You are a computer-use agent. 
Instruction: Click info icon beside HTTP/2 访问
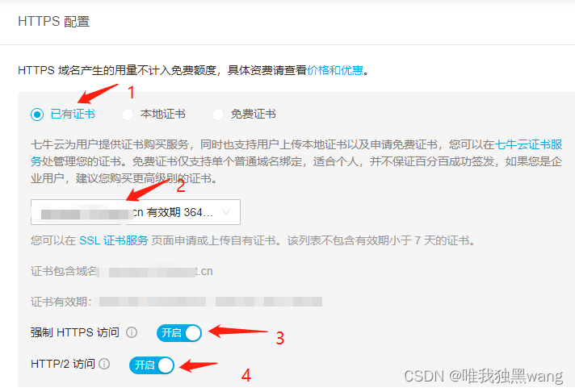104,364
